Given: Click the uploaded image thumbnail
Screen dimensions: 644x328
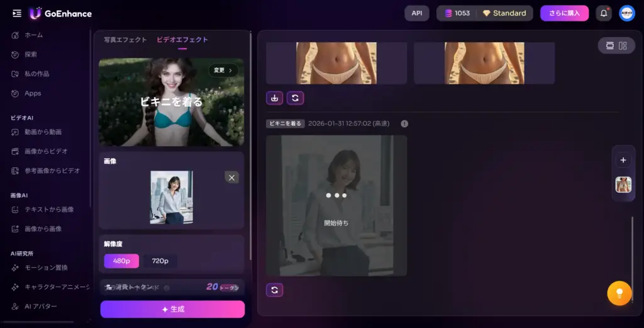Looking at the screenshot, I should [172, 197].
